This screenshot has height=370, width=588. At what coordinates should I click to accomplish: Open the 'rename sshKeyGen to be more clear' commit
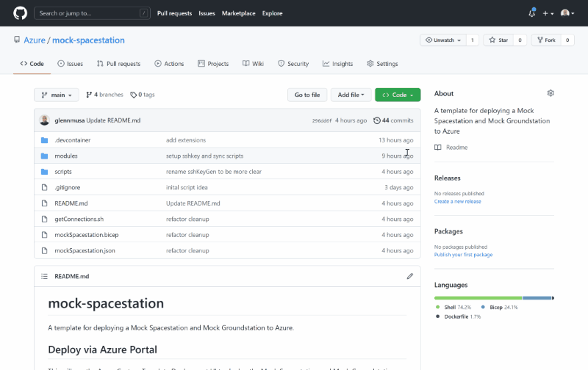coord(214,172)
